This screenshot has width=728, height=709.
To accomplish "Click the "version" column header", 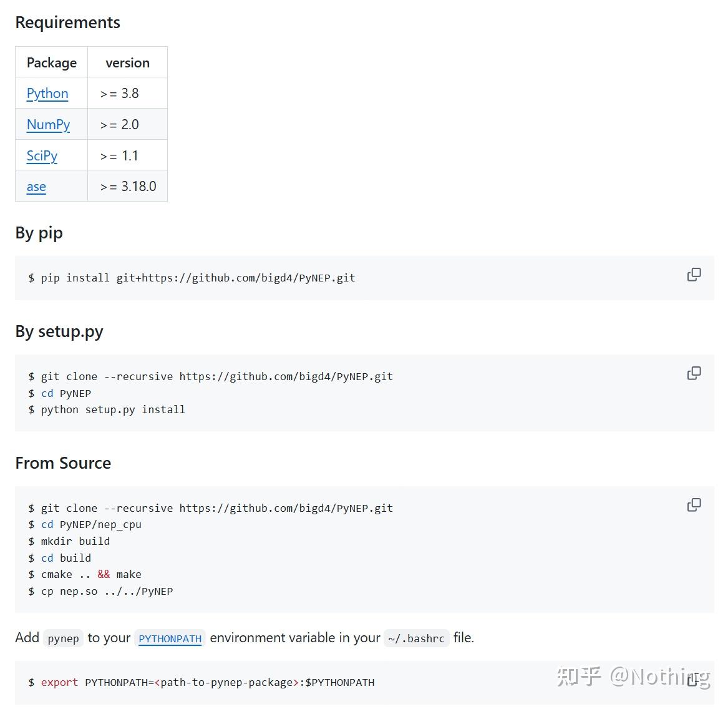I will pos(127,63).
